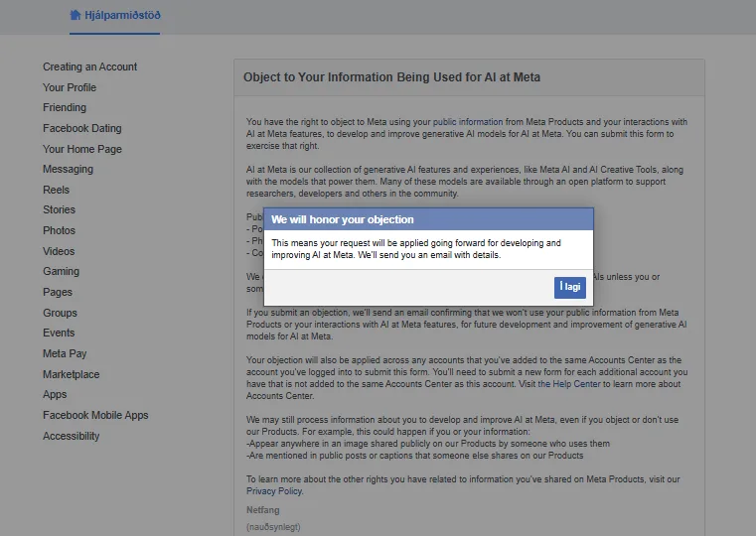
Task: Confirm dialog with the Í lagi button
Action: (570, 288)
